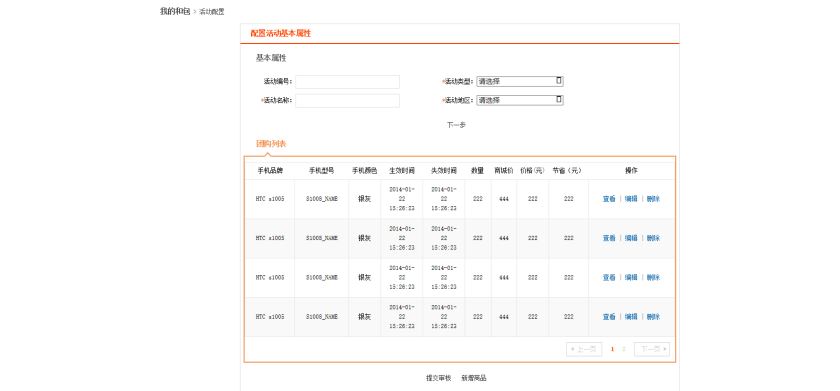The width and height of the screenshot is (840, 391).
Task: Click 查看 in the third table row
Action: coord(609,277)
